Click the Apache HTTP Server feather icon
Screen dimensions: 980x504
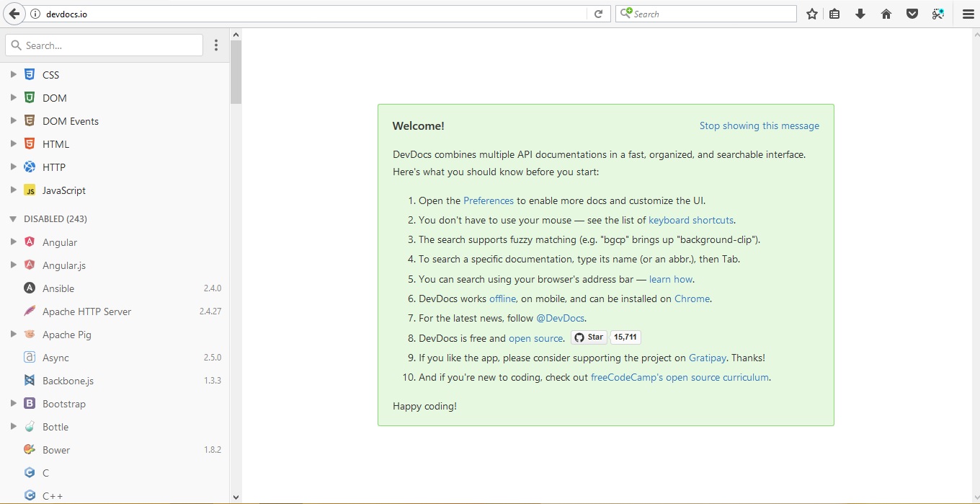click(30, 311)
